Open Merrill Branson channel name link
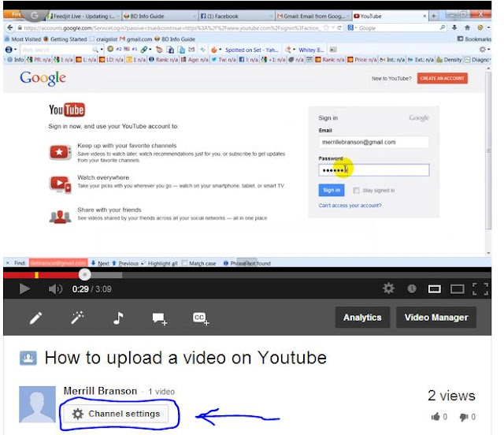Screen dimensions: 504x435 click(x=100, y=391)
